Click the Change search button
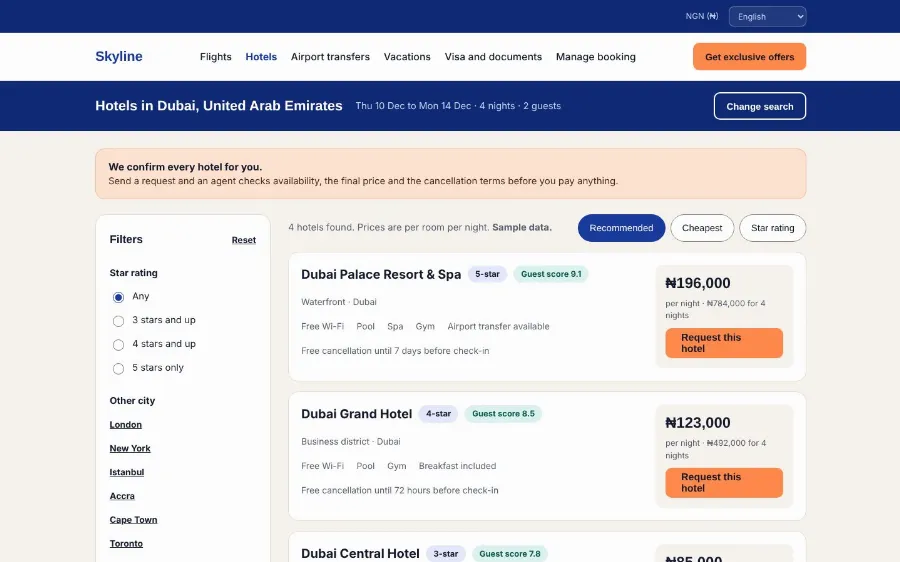 [x=759, y=106]
